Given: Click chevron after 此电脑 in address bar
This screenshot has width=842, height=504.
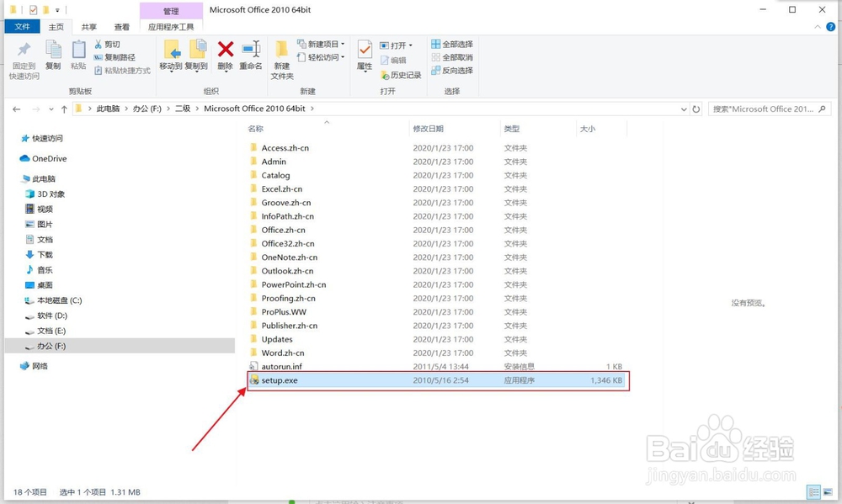Looking at the screenshot, I should coord(127,109).
